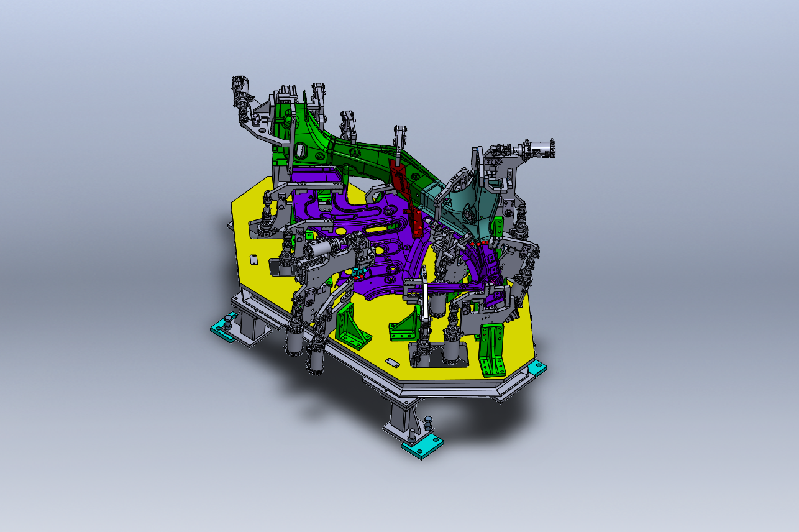The image size is (799, 532).
Task: Select the cyan foot pad on left side
Action: click(223, 331)
